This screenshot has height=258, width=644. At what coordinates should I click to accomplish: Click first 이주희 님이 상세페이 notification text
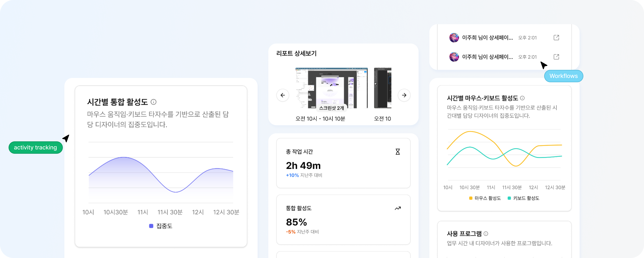point(487,38)
